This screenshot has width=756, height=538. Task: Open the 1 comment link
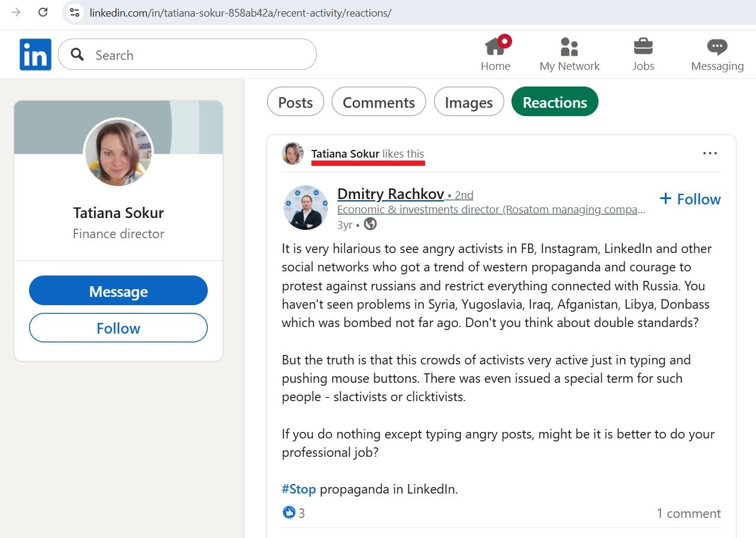(x=689, y=513)
